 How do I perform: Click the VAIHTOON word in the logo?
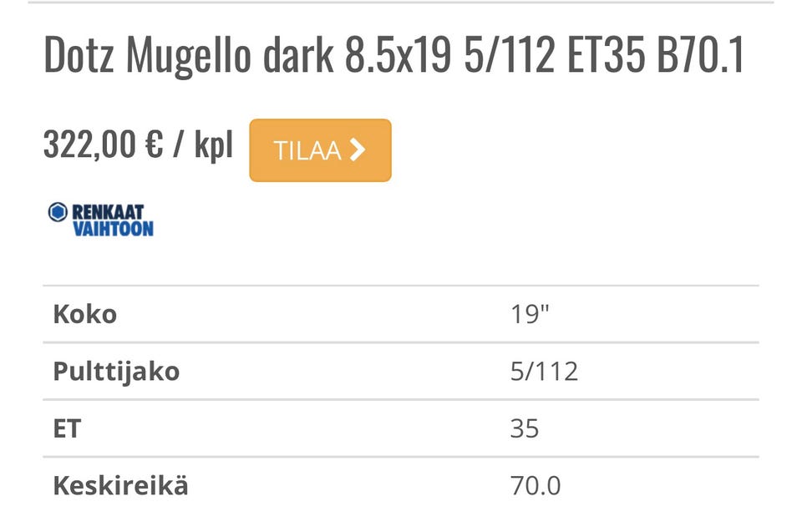(x=113, y=228)
